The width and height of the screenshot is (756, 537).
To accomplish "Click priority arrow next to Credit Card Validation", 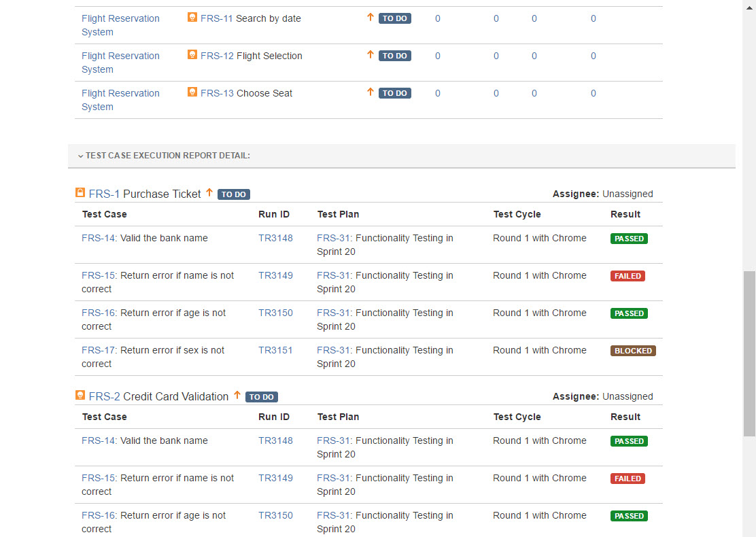I will point(237,396).
